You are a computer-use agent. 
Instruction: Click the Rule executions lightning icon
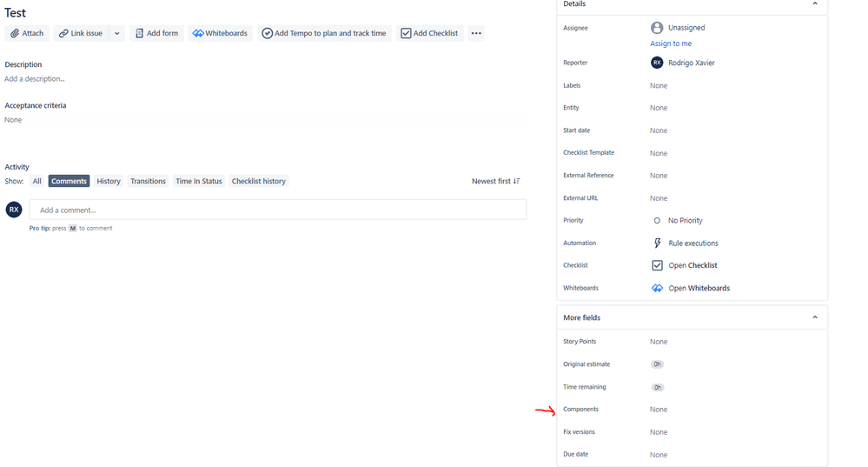click(x=657, y=244)
